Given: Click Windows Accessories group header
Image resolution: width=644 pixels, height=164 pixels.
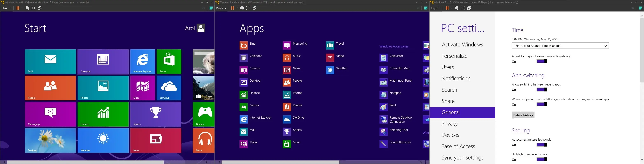Looking at the screenshot, I should tap(394, 46).
